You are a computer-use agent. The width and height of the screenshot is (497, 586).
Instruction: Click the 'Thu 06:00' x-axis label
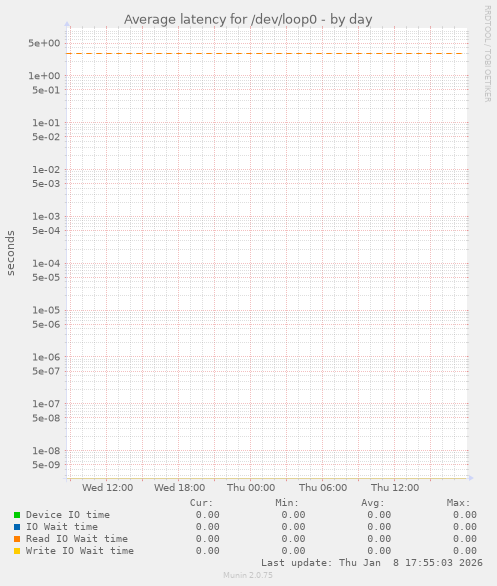(x=323, y=488)
